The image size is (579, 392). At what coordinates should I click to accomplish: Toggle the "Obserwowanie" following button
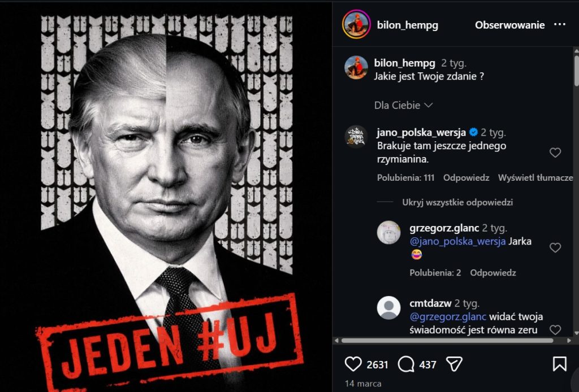pos(509,25)
